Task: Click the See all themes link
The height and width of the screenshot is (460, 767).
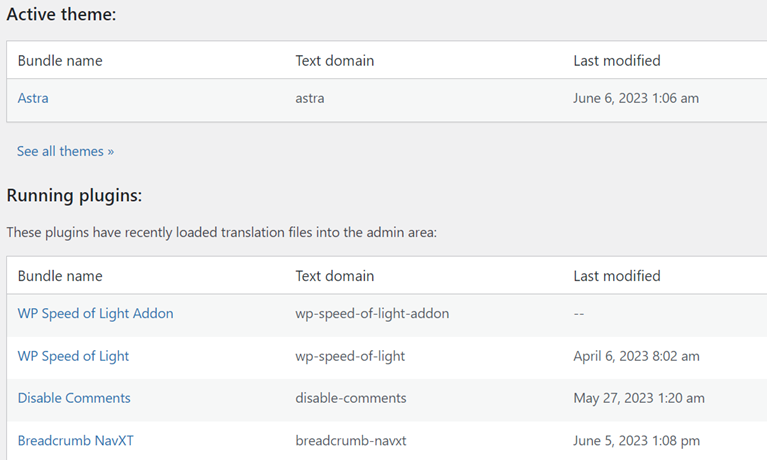Action: (x=65, y=151)
